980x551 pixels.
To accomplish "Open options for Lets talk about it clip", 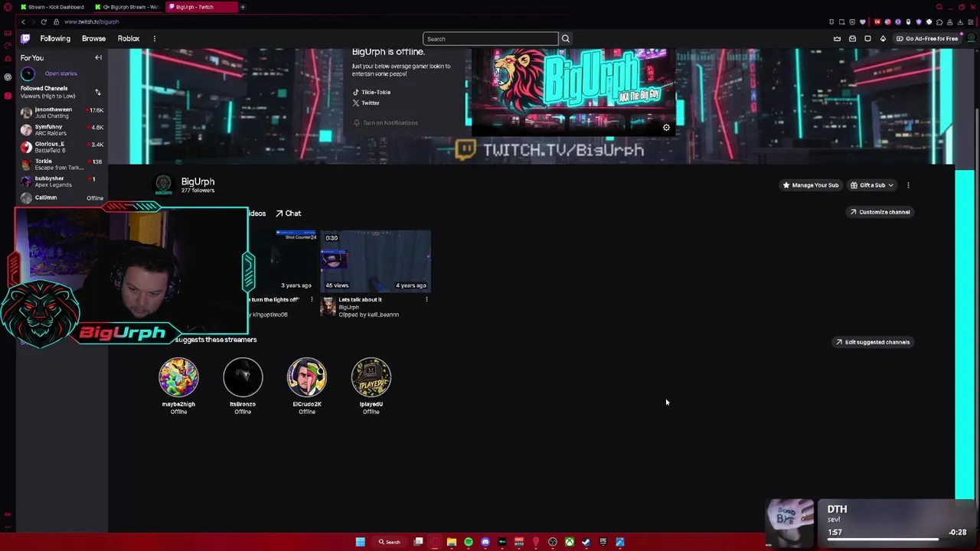I will tap(426, 299).
